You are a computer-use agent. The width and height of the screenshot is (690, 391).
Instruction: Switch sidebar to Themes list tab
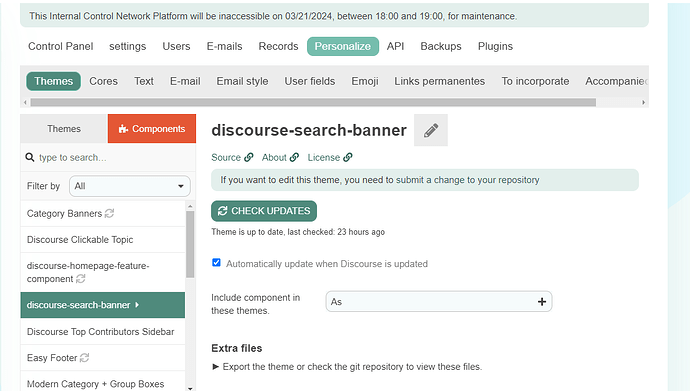(64, 129)
